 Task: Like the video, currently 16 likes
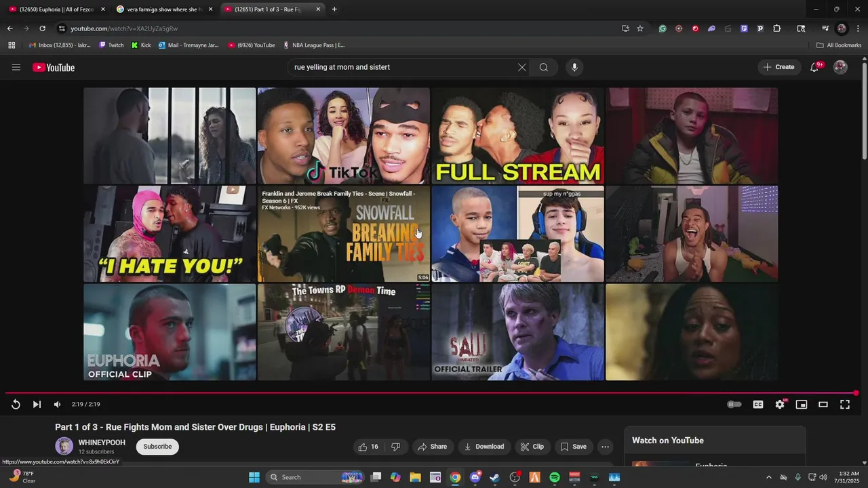[368, 447]
